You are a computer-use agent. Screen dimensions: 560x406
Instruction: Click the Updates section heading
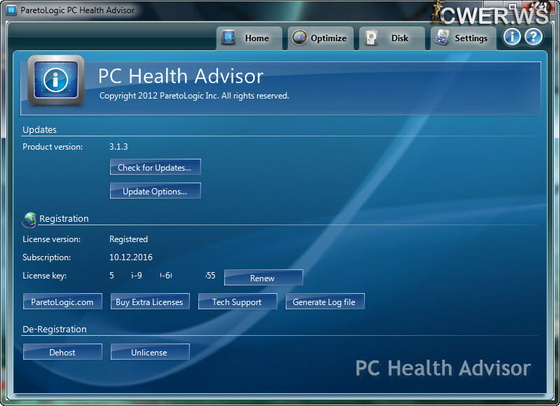(39, 129)
